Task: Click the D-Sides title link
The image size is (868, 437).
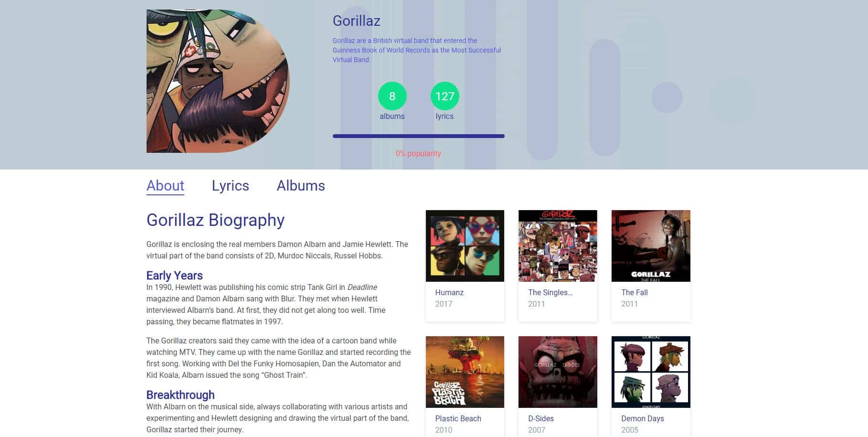Action: [541, 419]
